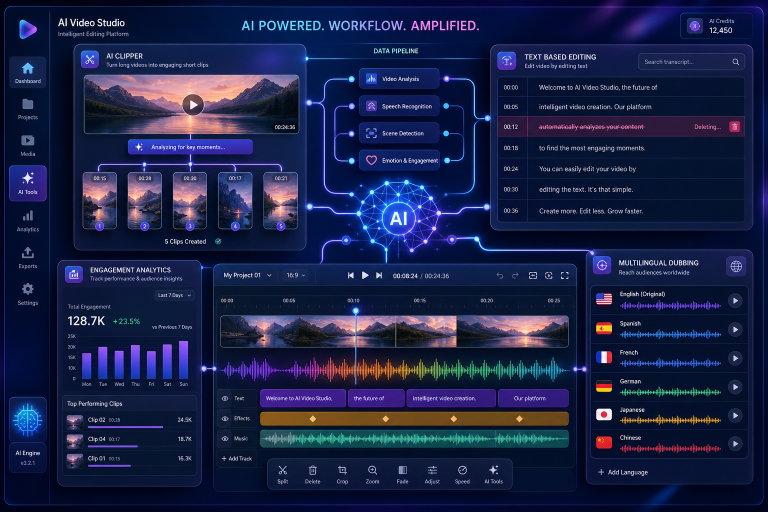Open Exports in the sidebar
The height and width of the screenshot is (512, 768).
[28, 258]
